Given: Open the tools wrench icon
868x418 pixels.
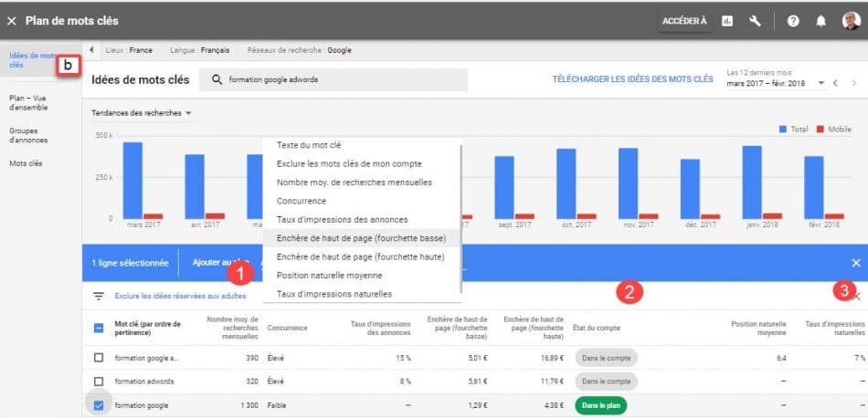Looking at the screenshot, I should (755, 21).
